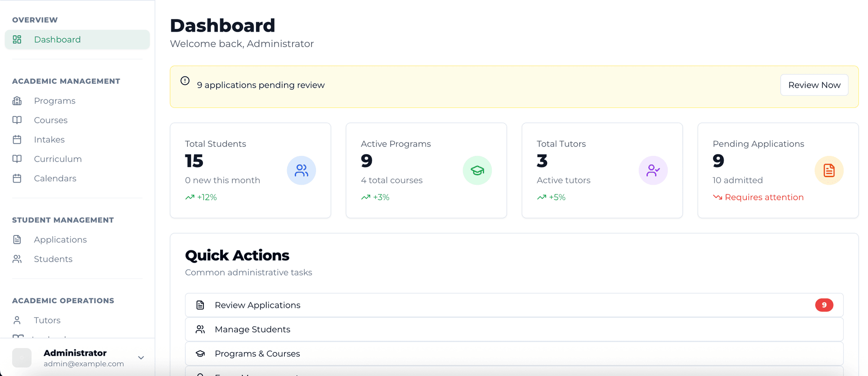
Task: Click the Programs & Courses quick action
Action: 514,353
